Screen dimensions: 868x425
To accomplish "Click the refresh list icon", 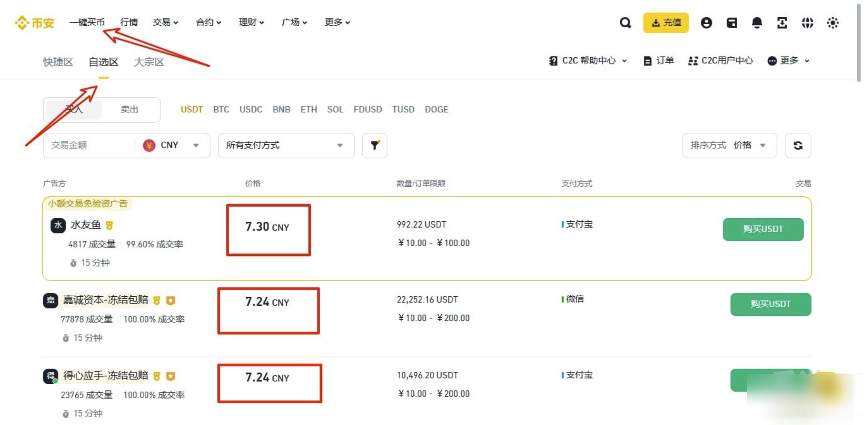I will coord(797,145).
